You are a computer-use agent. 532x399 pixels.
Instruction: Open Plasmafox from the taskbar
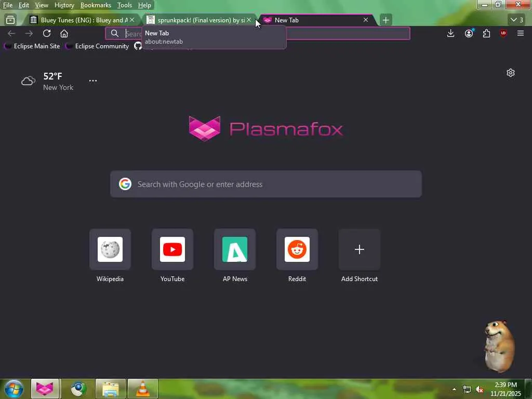(x=45, y=389)
